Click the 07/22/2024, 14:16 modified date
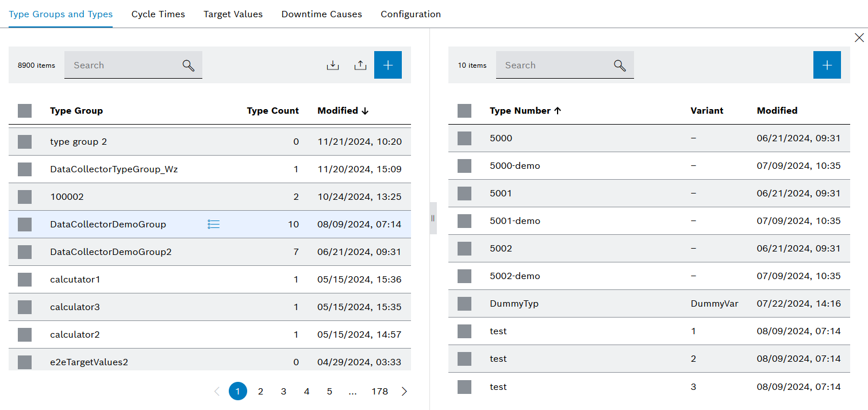 pyautogui.click(x=799, y=304)
